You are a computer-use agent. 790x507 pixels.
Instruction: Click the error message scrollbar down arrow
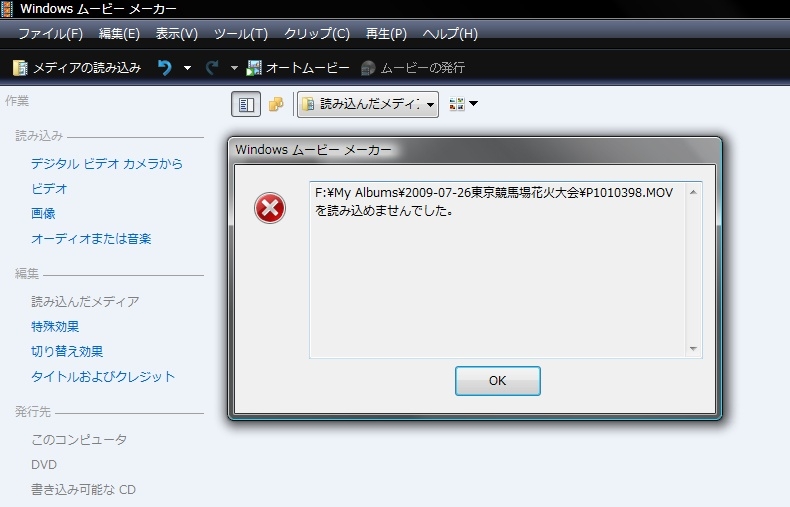(x=694, y=349)
